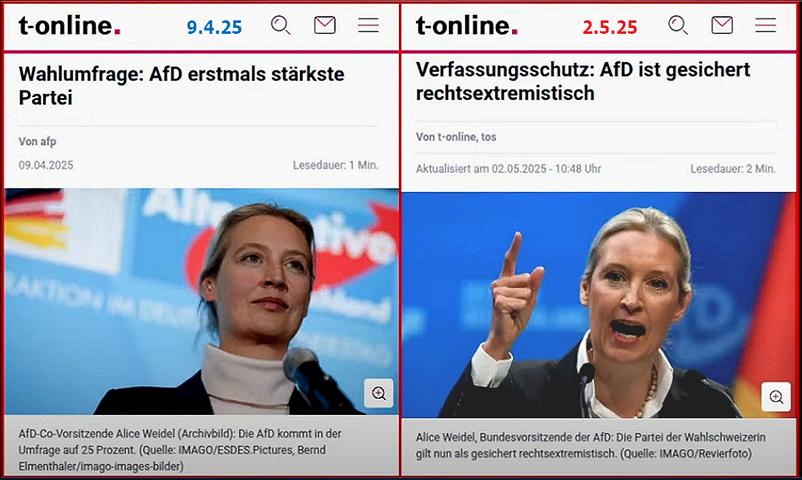The width and height of the screenshot is (802, 480).
Task: Open headline 'Wahlumfrage: AfD erstmals stärkste Partei'
Action: (x=182, y=85)
